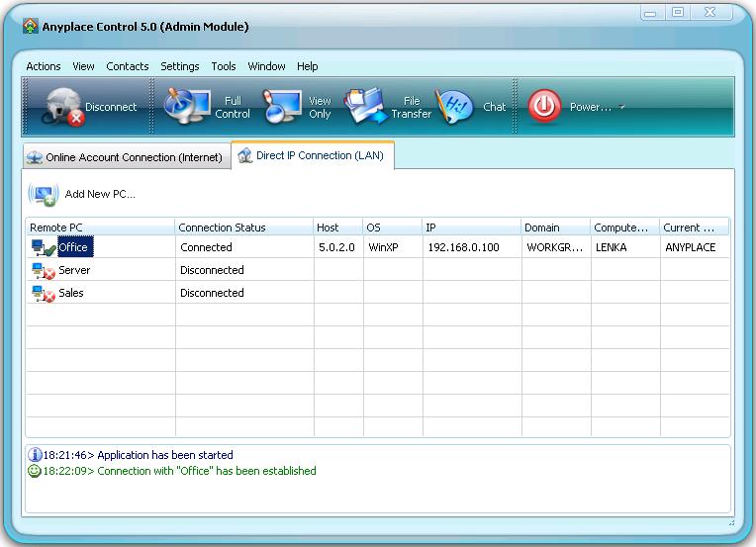This screenshot has width=756, height=547.
Task: Select the Sales remote PC row
Action: coord(378,293)
